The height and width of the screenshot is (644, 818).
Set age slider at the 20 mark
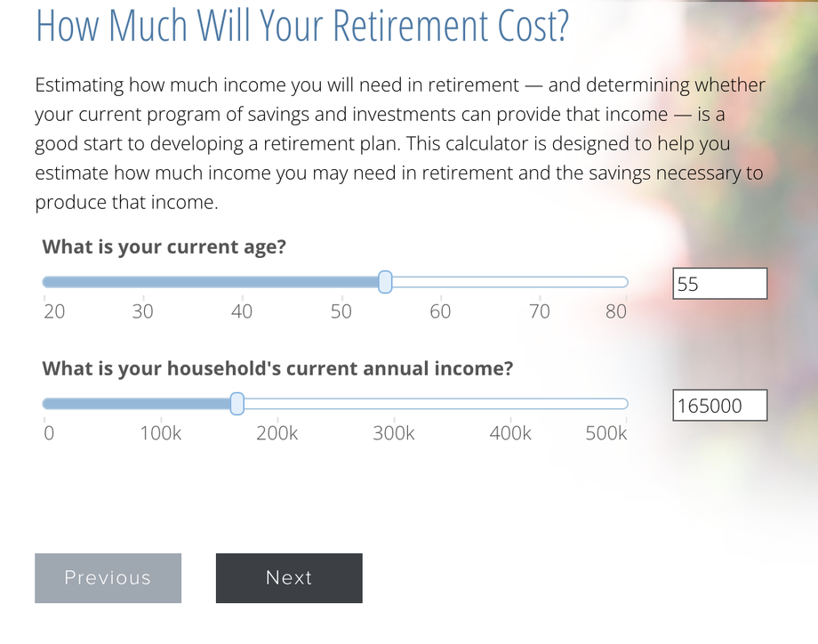point(44,282)
